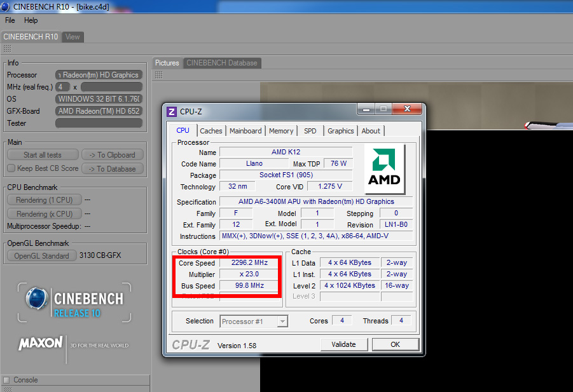This screenshot has height=392, width=573.
Task: Click the 1.275 V Core VID value
Action: (330, 186)
